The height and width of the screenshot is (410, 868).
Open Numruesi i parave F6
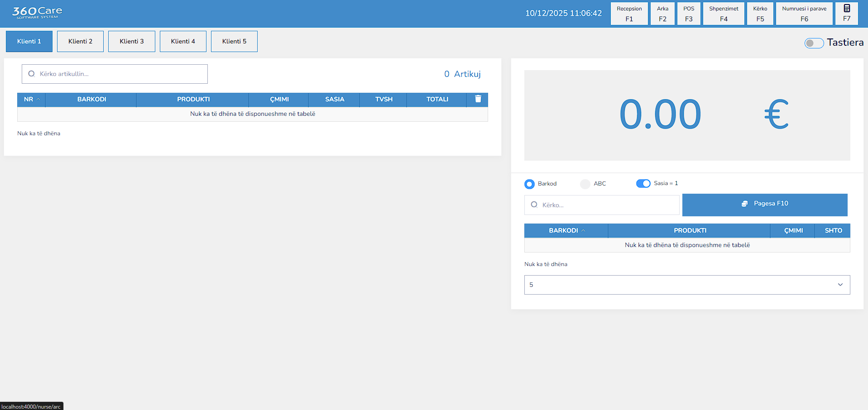[x=804, y=14]
